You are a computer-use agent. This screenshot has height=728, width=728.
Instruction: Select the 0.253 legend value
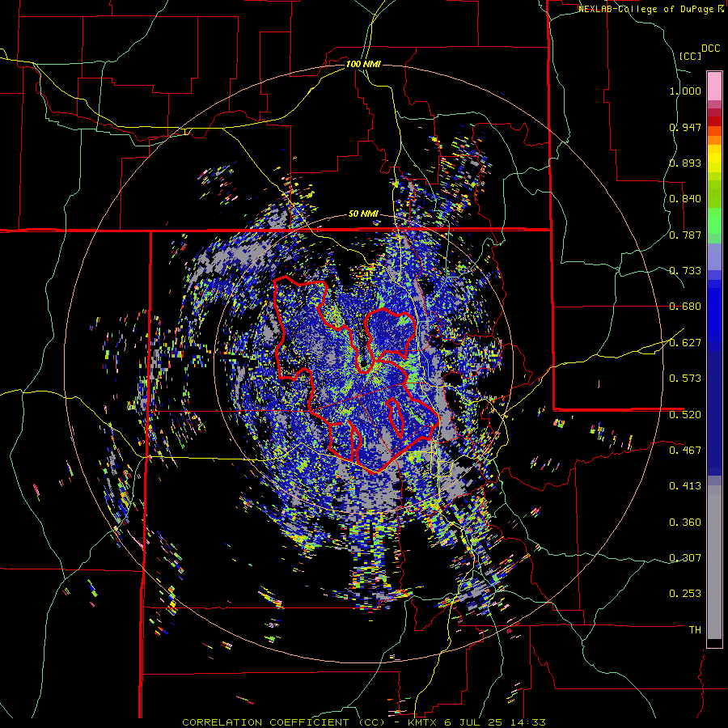tap(685, 594)
